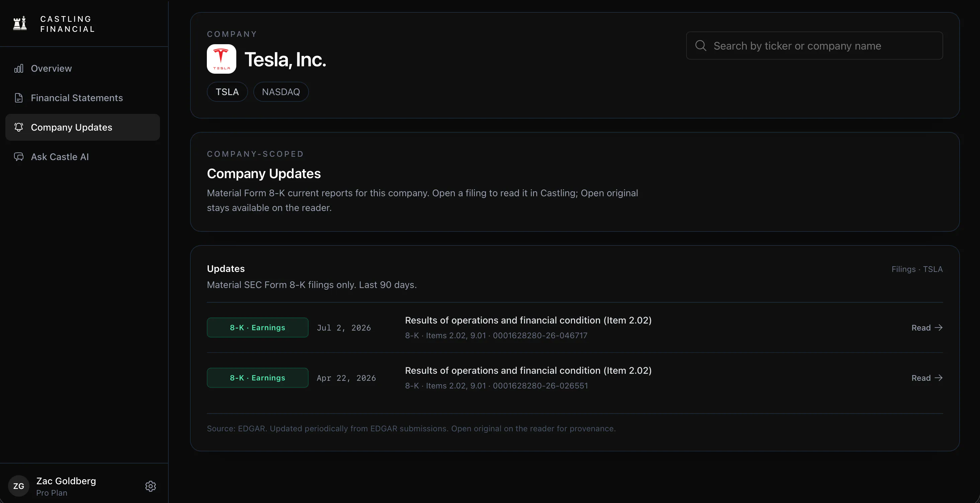Click the arrow beside Read for Jul 2 filing
Viewport: 980px width, 503px height.
[x=939, y=328]
